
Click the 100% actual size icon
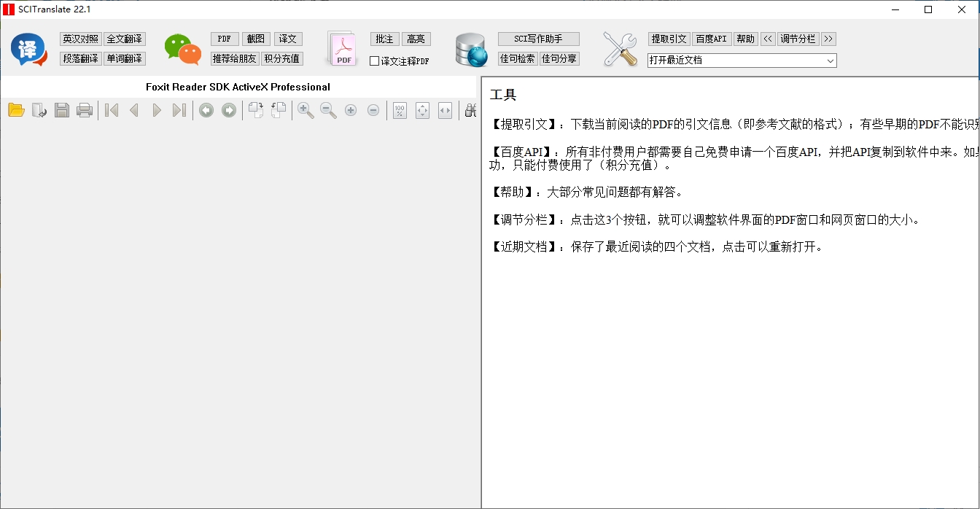click(x=400, y=110)
